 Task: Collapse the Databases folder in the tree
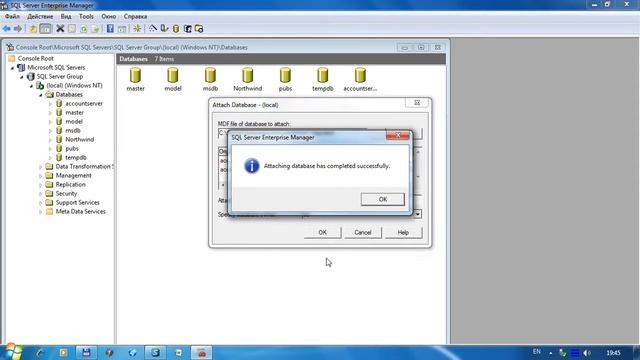click(41, 95)
